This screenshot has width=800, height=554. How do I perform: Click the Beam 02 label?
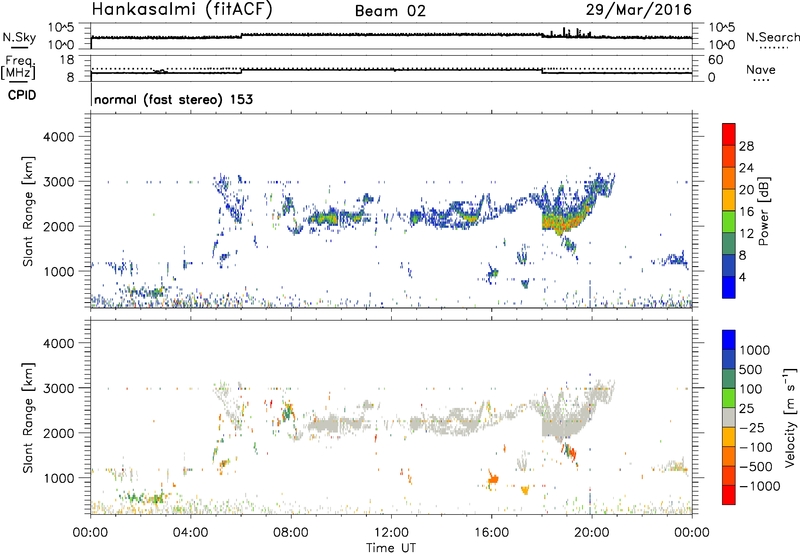(x=390, y=11)
